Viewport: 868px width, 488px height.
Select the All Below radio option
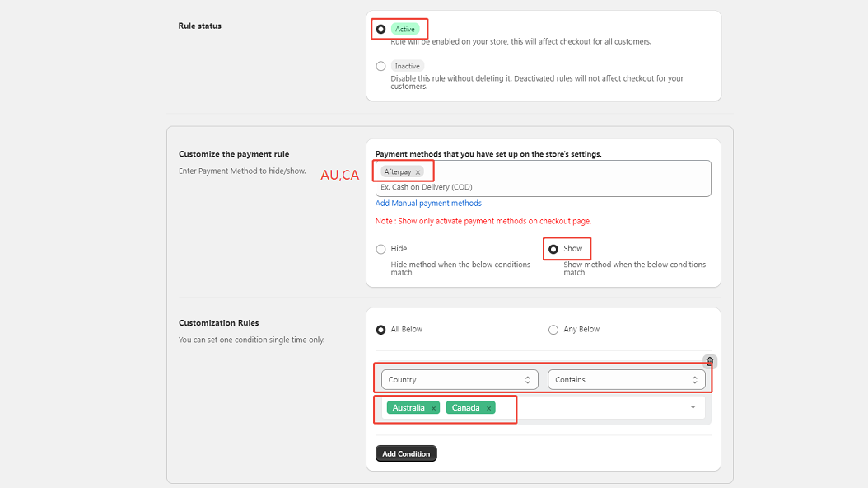click(380, 330)
